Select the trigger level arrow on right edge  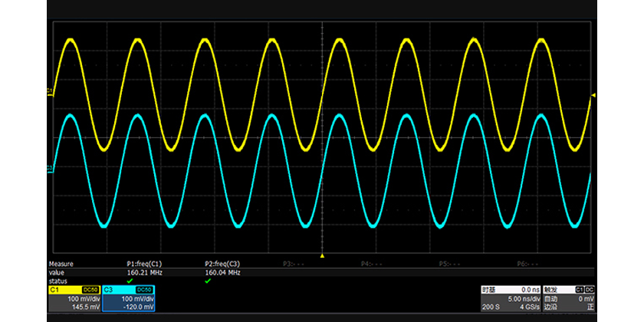point(593,94)
